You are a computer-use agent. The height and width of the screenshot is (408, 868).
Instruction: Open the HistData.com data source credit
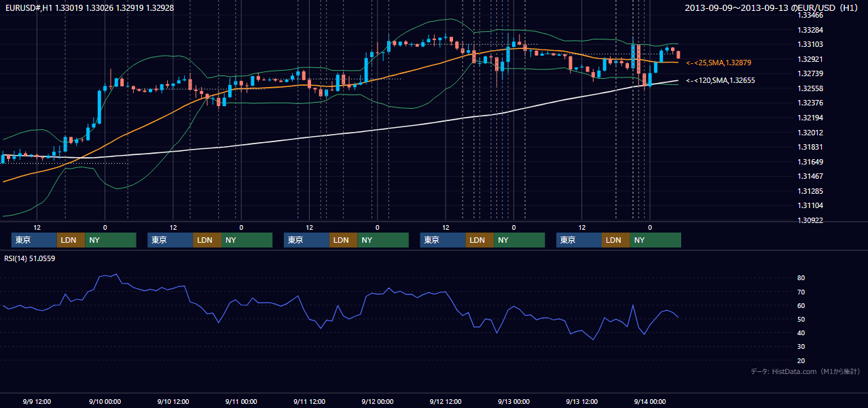click(806, 371)
